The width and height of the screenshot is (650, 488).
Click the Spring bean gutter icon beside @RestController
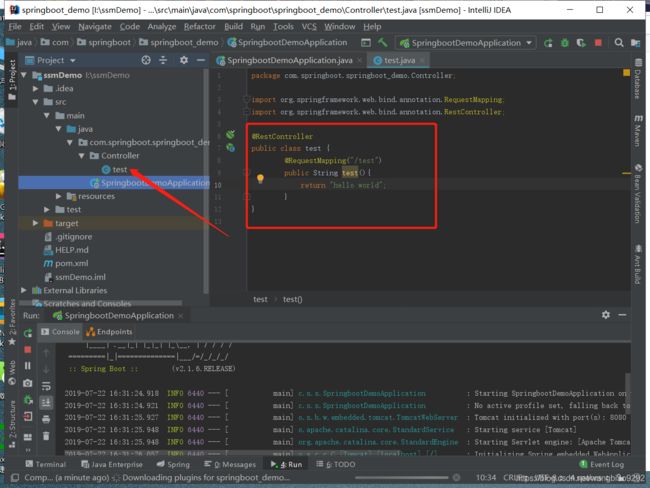pyautogui.click(x=230, y=134)
